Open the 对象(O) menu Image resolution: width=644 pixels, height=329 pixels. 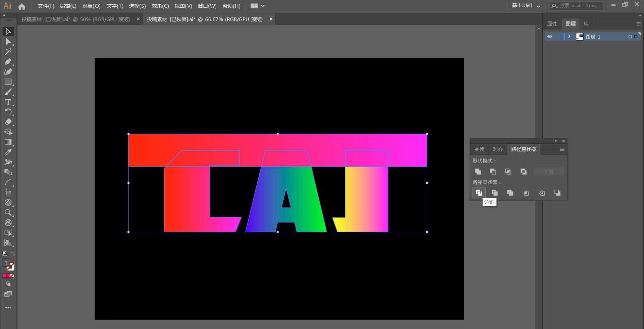pos(91,6)
